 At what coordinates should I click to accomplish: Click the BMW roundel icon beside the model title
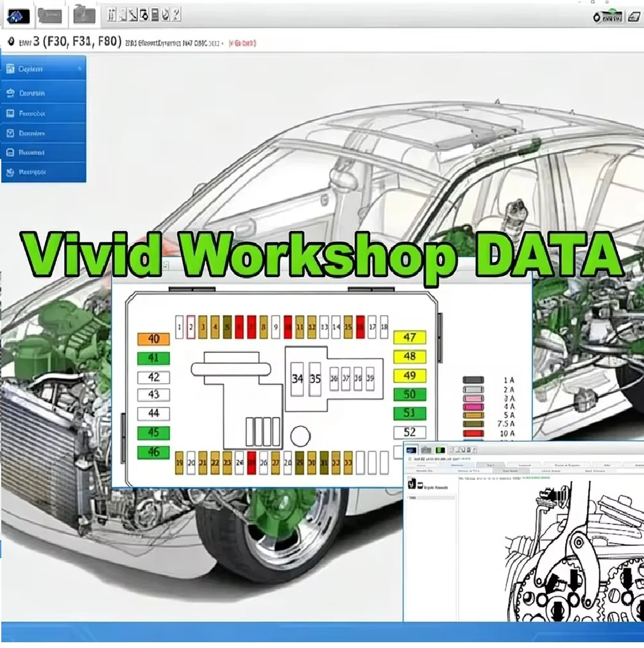coord(12,42)
